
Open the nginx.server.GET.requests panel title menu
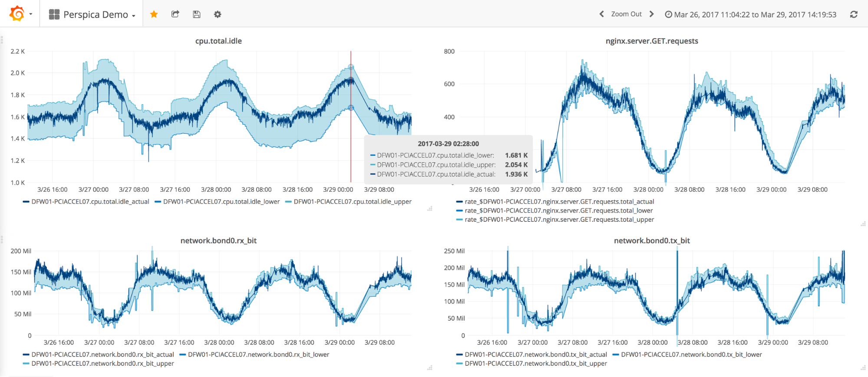(x=652, y=41)
